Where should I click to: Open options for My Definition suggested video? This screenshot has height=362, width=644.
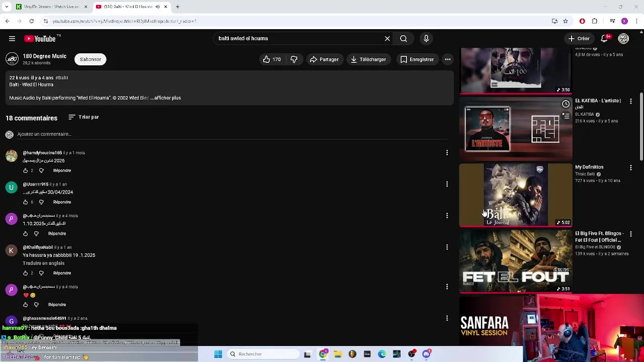631,168
